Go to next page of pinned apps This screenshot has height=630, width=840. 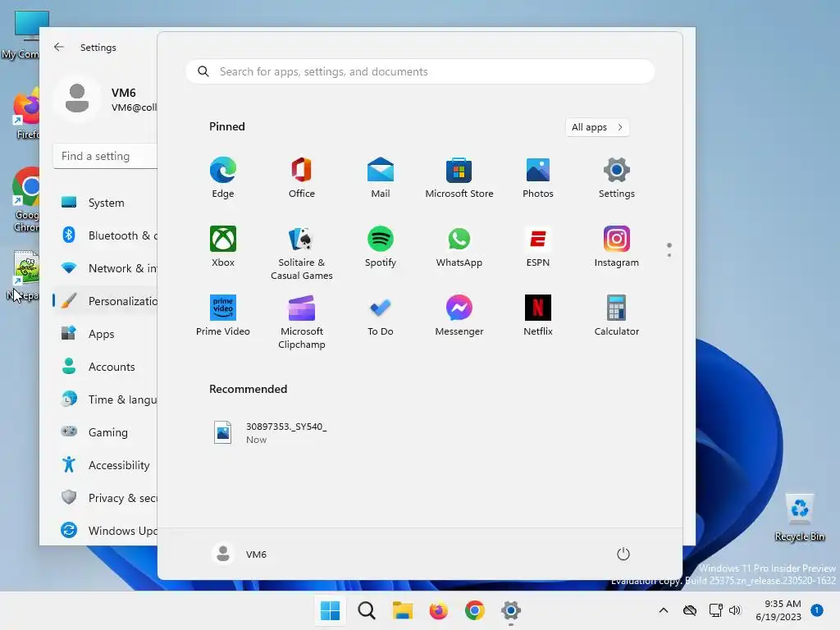point(669,254)
